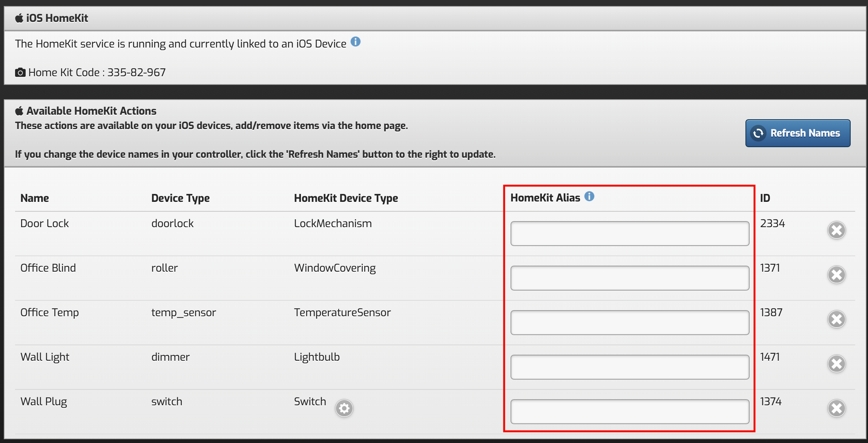The width and height of the screenshot is (868, 443).
Task: Remove the Door Lock HomeKit action
Action: click(x=836, y=230)
